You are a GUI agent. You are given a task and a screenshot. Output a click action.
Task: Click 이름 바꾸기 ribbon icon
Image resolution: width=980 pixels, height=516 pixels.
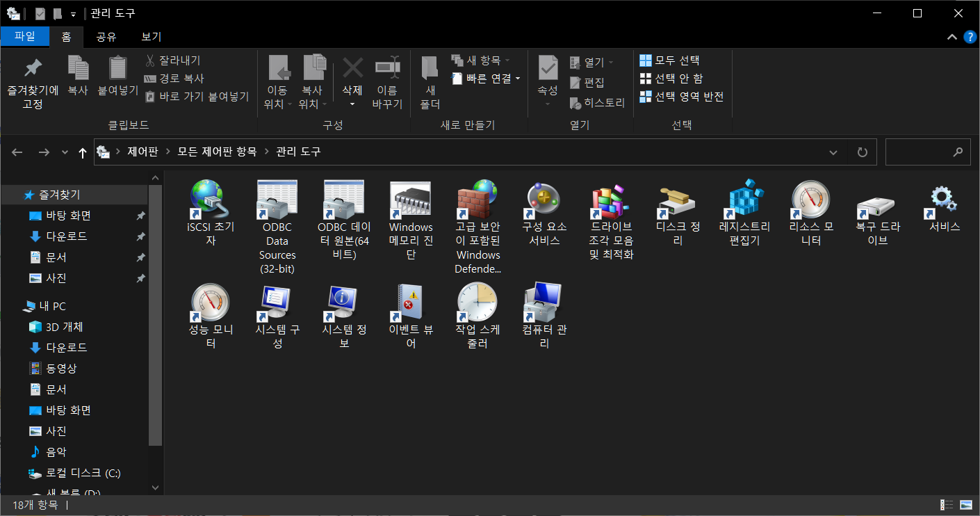pyautogui.click(x=387, y=82)
